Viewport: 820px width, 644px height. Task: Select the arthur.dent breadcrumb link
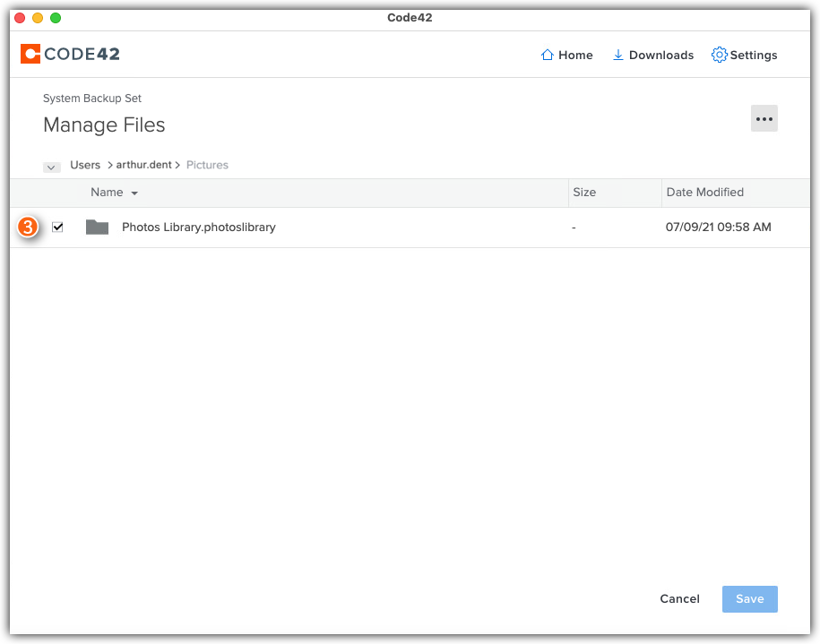(143, 165)
